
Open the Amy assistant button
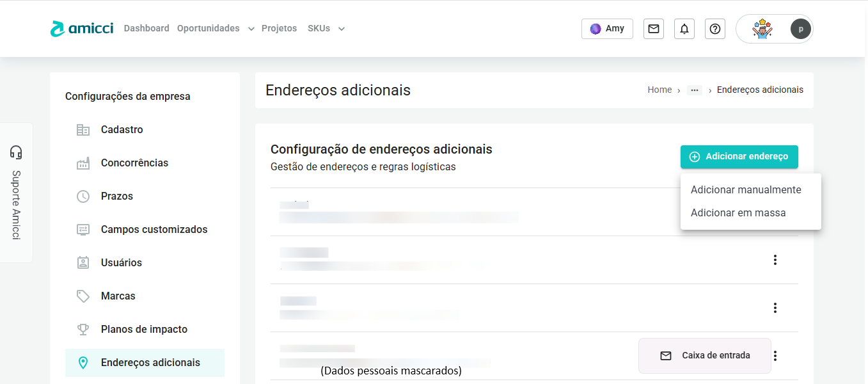tap(607, 29)
